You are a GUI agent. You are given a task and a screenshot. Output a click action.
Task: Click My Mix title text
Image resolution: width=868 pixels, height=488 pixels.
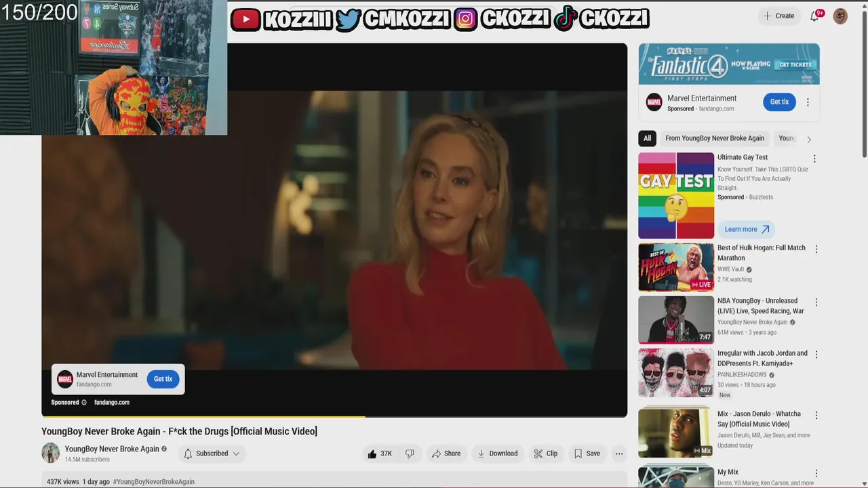[728, 472]
